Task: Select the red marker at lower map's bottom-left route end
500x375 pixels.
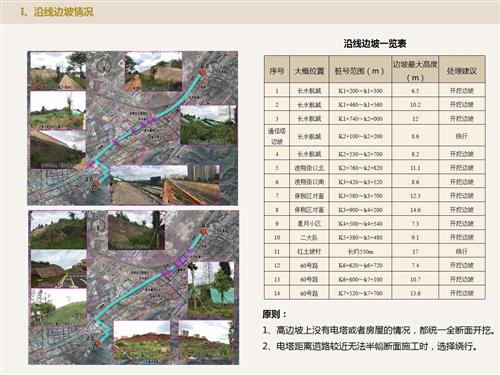Action: coord(97,343)
